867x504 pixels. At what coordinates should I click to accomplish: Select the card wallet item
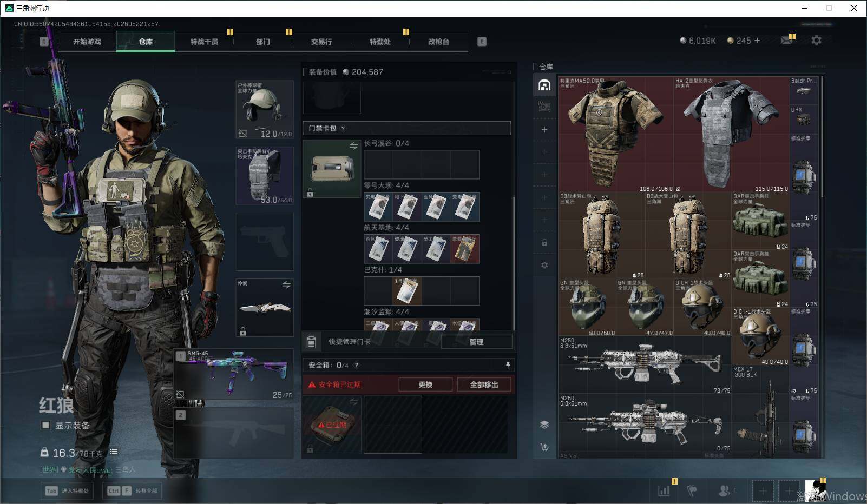(332, 169)
